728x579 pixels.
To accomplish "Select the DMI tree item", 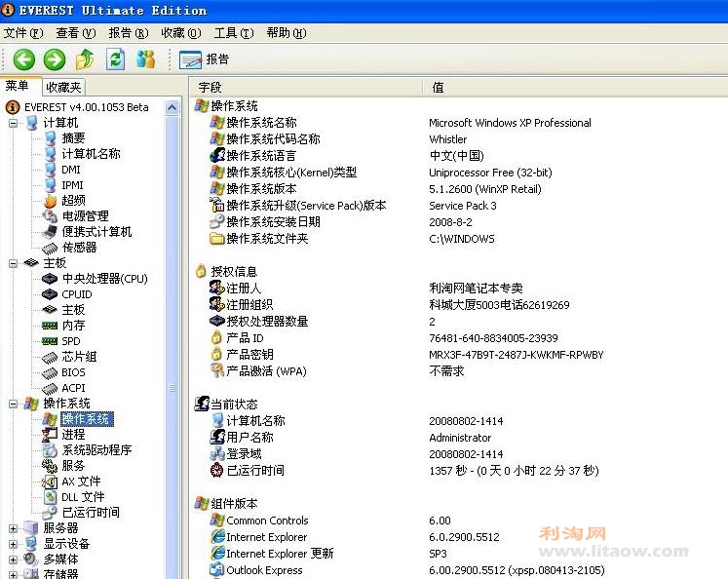I will point(71,170).
